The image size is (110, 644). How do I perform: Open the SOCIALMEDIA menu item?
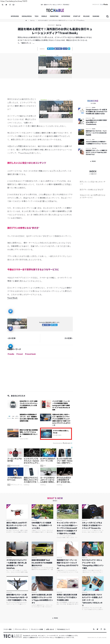[27, 16]
